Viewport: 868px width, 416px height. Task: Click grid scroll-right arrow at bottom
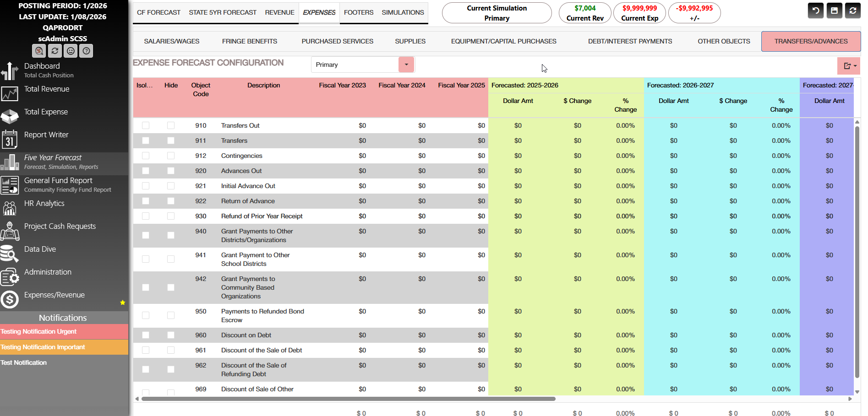[x=850, y=399]
